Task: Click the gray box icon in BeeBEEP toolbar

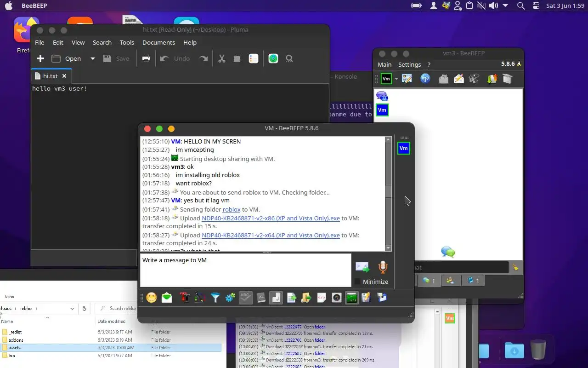Action: 507,79
